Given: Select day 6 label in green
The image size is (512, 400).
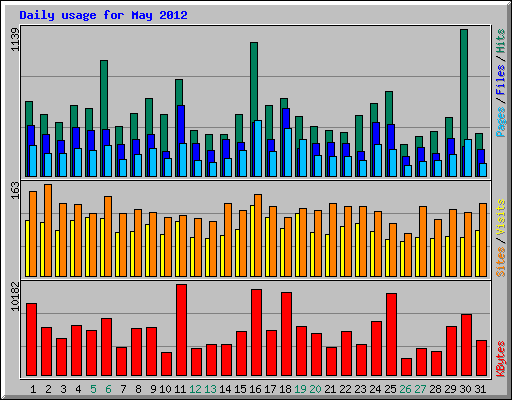Looking at the screenshot, I should 108,389.
